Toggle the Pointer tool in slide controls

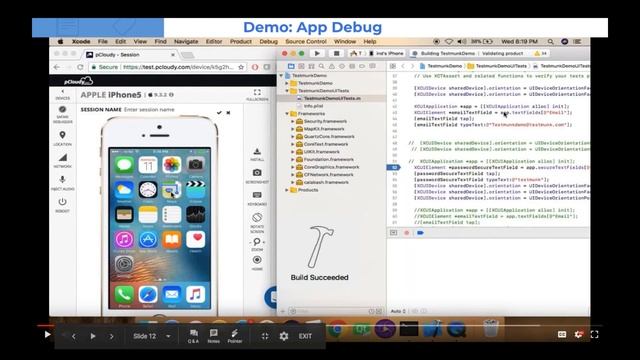(235, 336)
